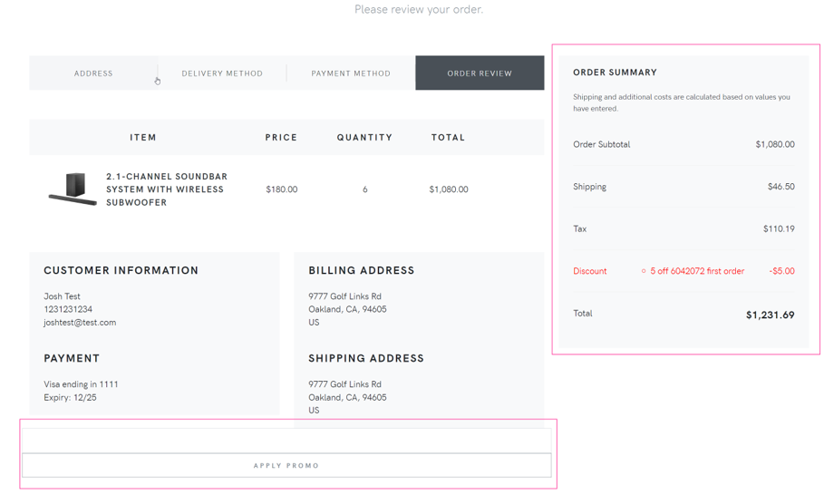824x504 pixels.
Task: Select the customer name Josh Test
Action: 62,296
